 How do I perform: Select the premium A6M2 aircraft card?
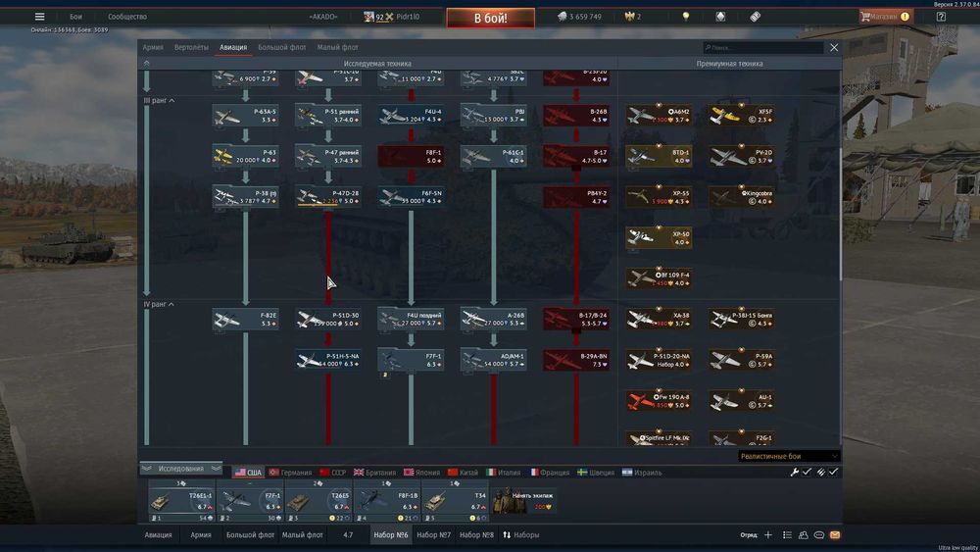pos(659,116)
